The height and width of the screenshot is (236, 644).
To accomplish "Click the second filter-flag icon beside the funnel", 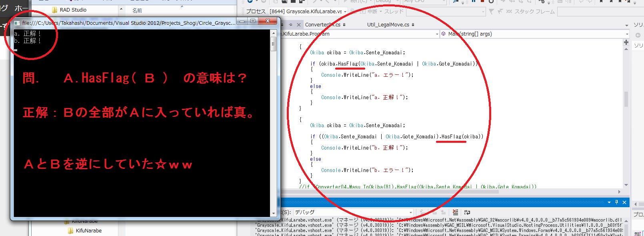I will coord(500,12).
